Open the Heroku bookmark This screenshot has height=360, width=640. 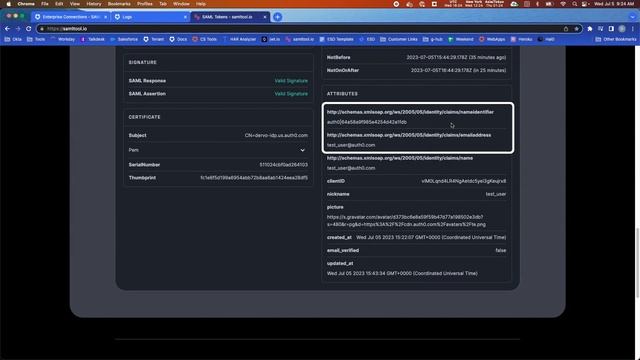click(522, 40)
